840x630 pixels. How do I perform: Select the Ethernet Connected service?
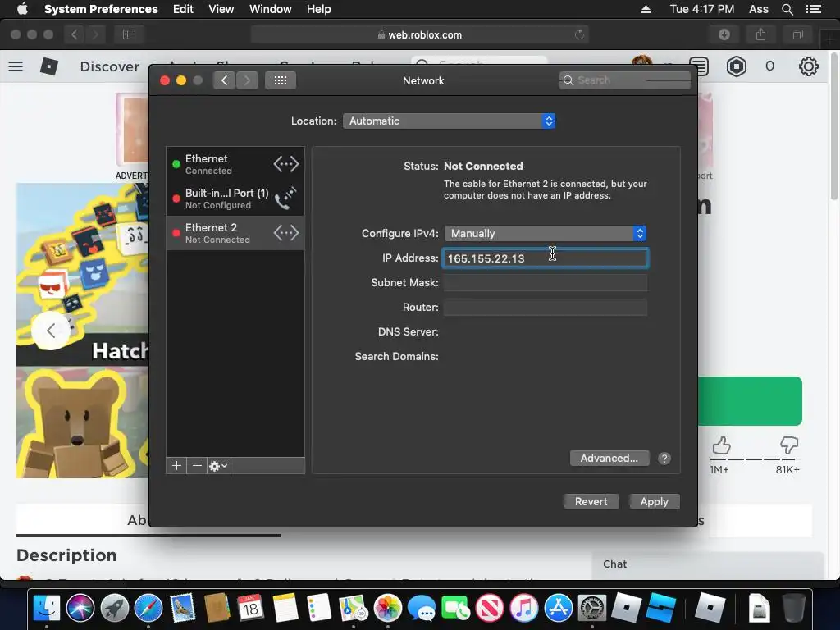click(x=235, y=164)
